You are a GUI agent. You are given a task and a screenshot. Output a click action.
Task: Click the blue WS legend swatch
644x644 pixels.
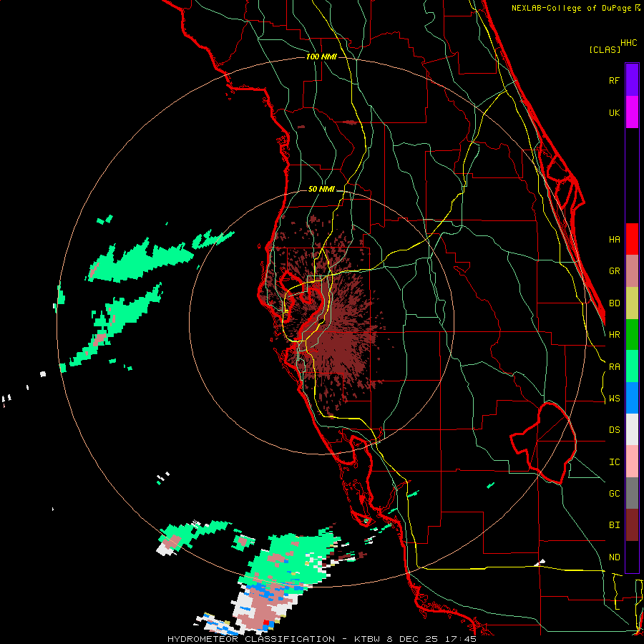[x=632, y=398]
